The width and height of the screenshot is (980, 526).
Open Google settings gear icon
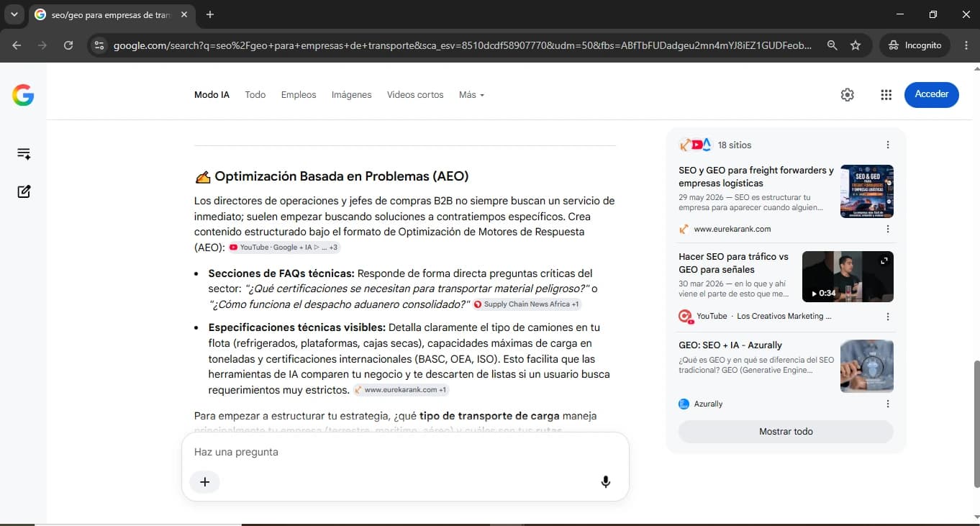848,95
